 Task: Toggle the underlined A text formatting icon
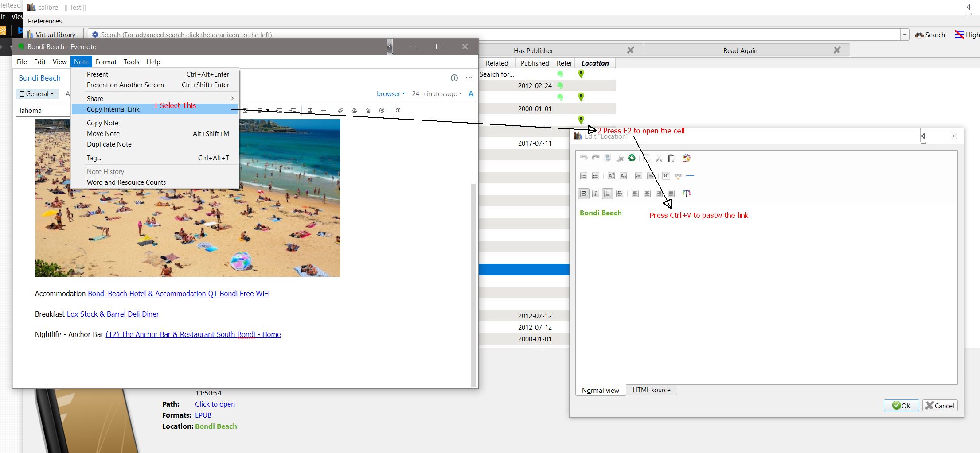tap(471, 94)
